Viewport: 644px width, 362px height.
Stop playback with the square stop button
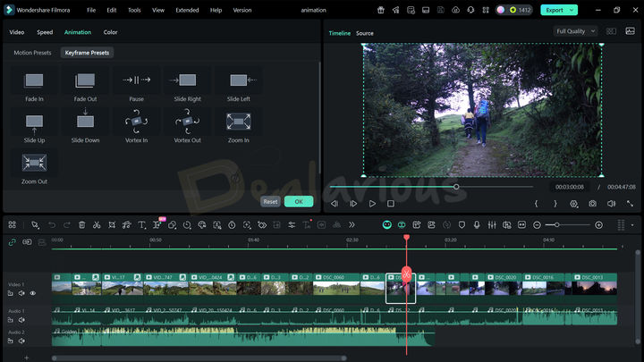point(391,204)
